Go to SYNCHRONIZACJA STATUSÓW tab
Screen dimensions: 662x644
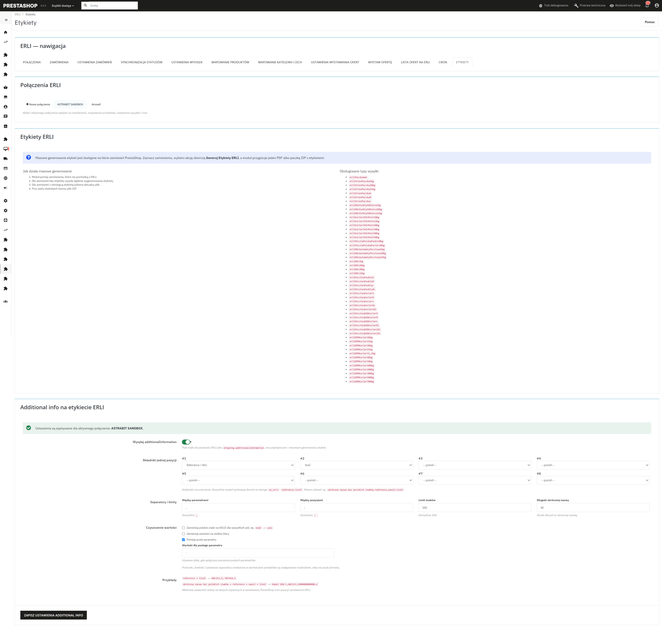point(142,62)
